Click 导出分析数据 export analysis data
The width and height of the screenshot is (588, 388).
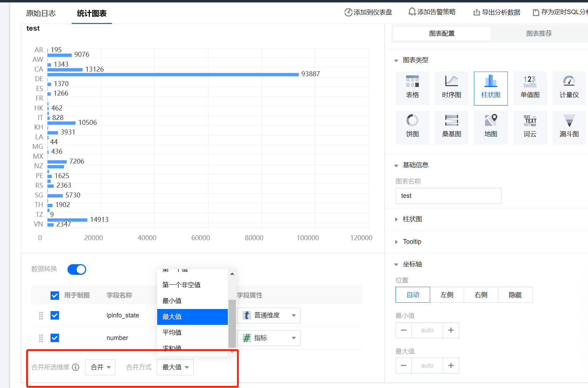coord(497,12)
